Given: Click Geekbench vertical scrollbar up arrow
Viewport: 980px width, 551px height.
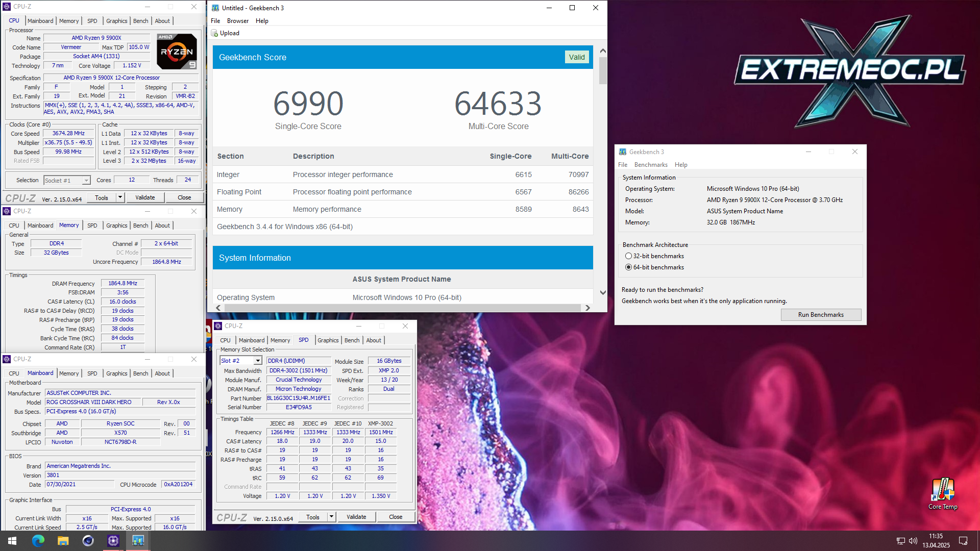Looking at the screenshot, I should 603,51.
